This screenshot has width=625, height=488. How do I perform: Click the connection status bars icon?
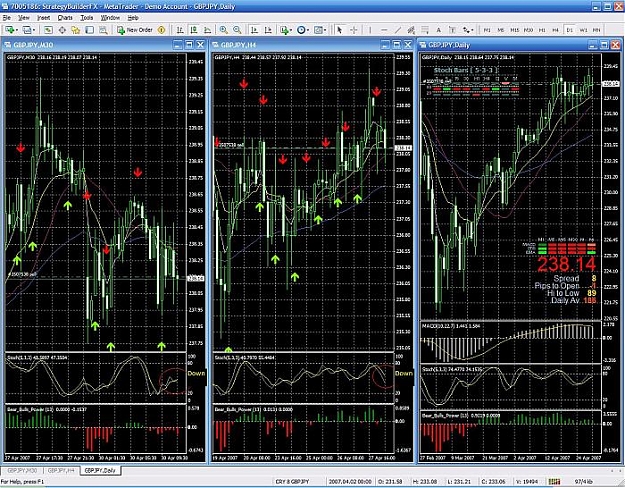click(x=554, y=482)
